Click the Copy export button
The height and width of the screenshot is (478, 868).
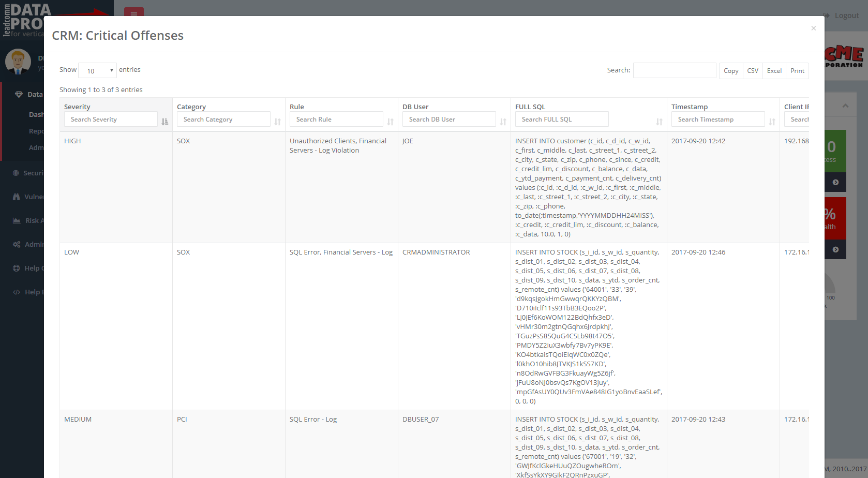tap(730, 71)
